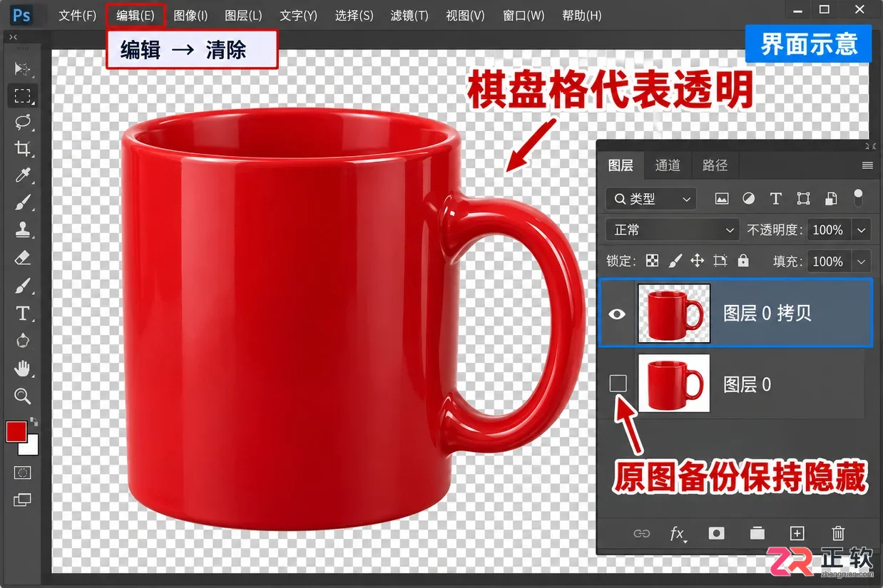Screen dimensions: 883x588
Task: Click the white background color swatch
Action: pyautogui.click(x=31, y=446)
